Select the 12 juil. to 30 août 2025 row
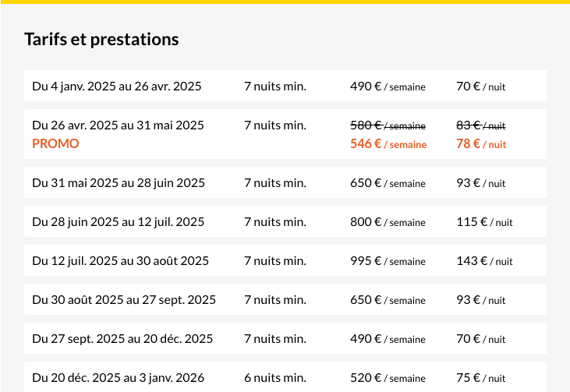The image size is (570, 392). tap(120, 260)
